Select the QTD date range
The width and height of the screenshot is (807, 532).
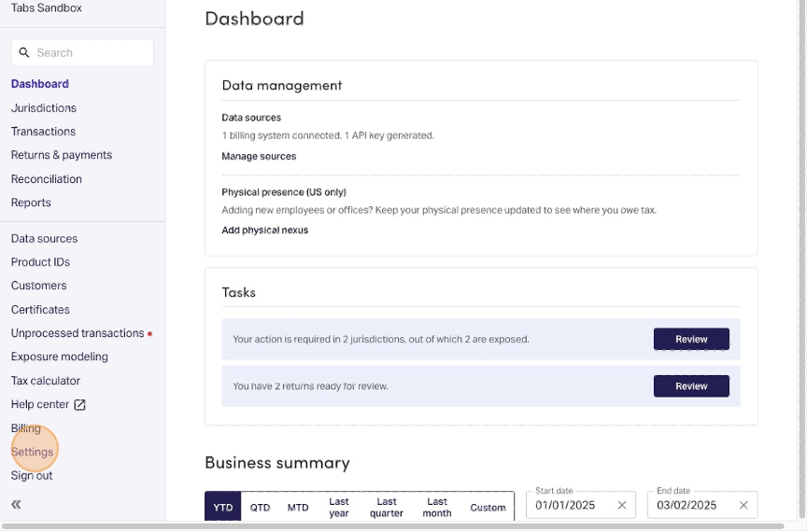(x=260, y=507)
